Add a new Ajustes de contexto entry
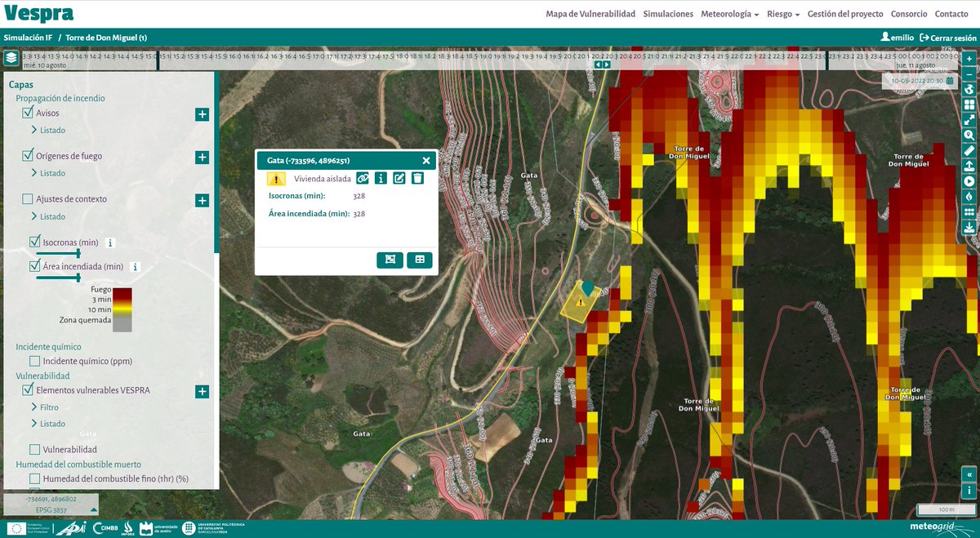This screenshot has height=538, width=980. (x=202, y=200)
